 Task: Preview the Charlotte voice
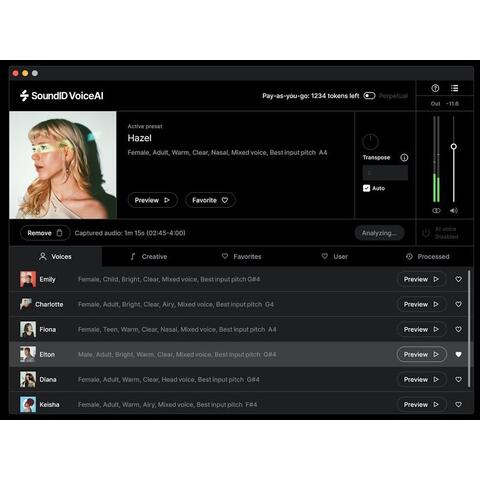coord(422,304)
